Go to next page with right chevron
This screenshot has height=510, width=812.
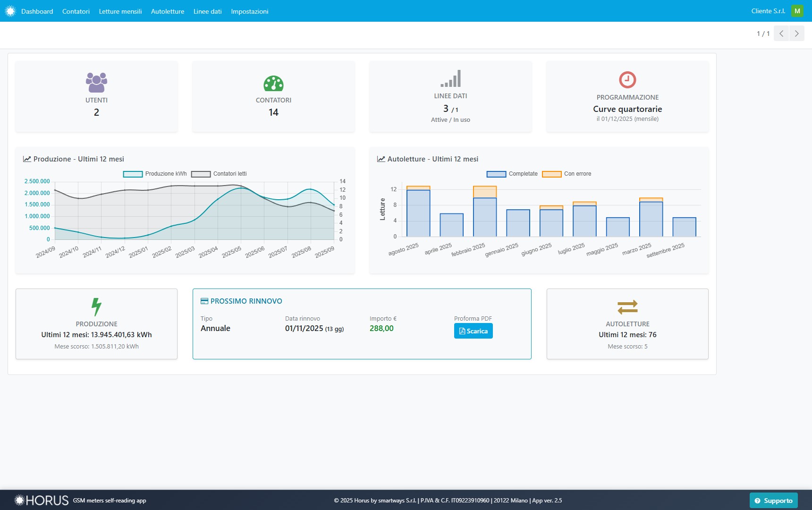click(797, 34)
